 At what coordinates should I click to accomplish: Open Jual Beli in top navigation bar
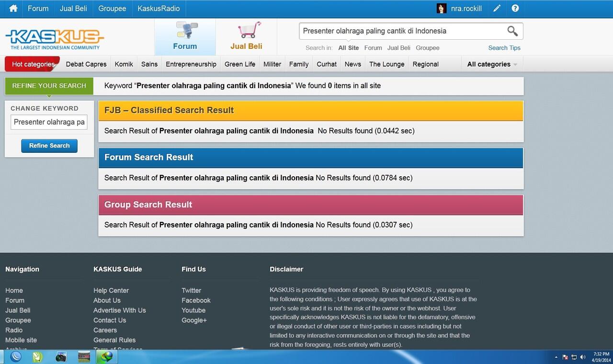tap(73, 9)
